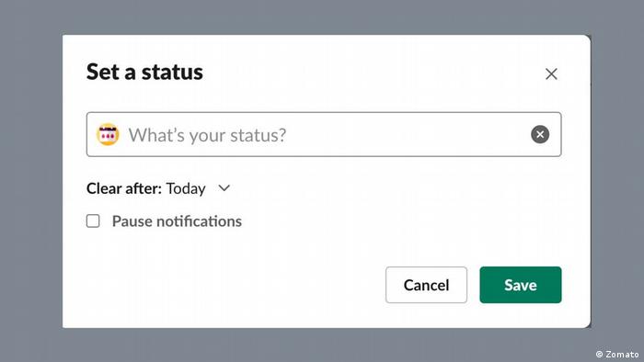Focus the What's your status field

324,134
